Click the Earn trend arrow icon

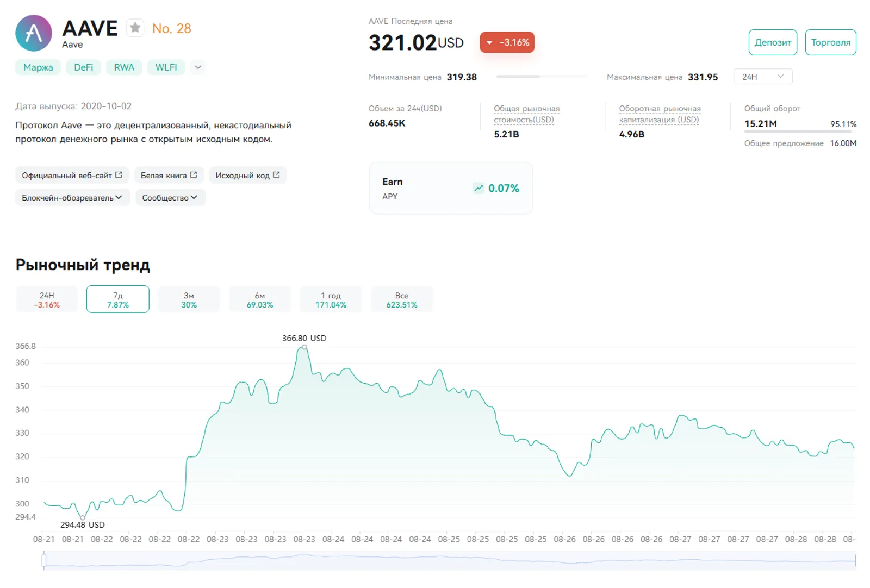[x=478, y=188]
